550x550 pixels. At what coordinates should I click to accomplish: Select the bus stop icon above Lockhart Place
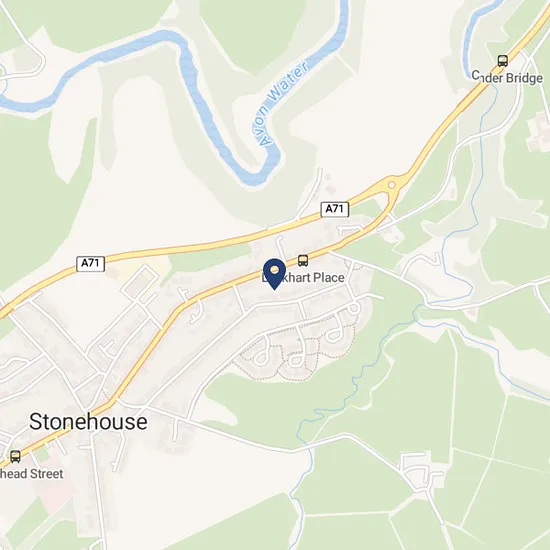point(303,260)
